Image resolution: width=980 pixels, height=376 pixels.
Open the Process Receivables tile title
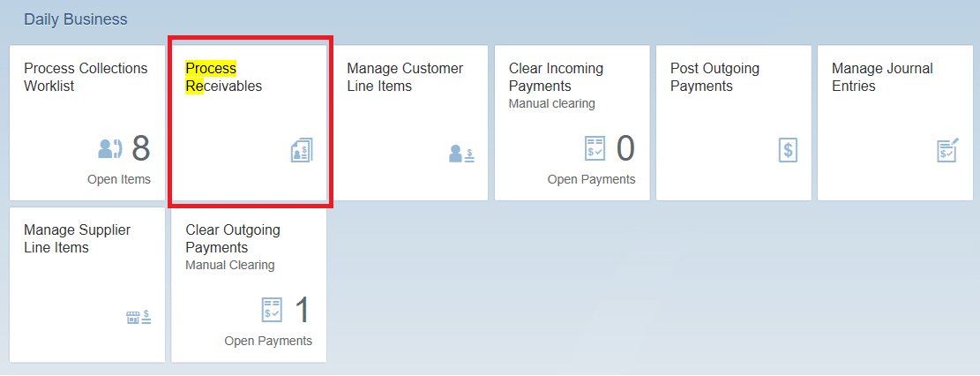(223, 78)
